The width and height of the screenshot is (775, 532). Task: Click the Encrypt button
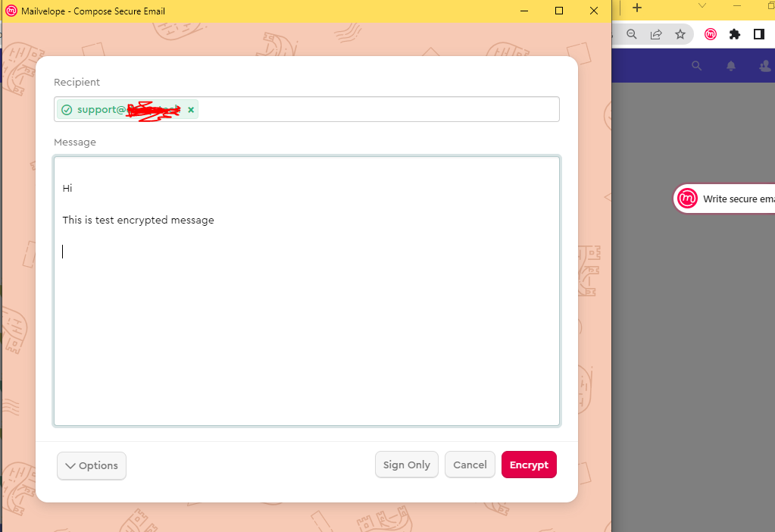point(529,465)
